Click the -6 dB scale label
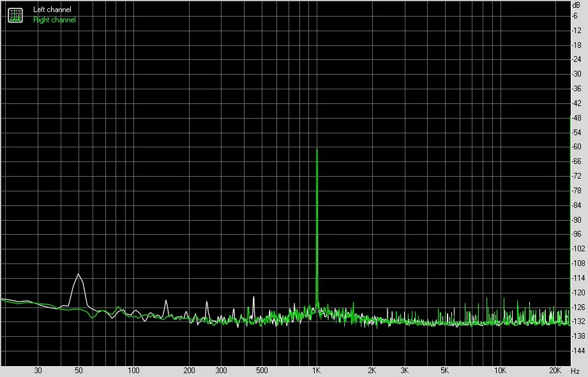The width and height of the screenshot is (588, 377). coord(575,16)
